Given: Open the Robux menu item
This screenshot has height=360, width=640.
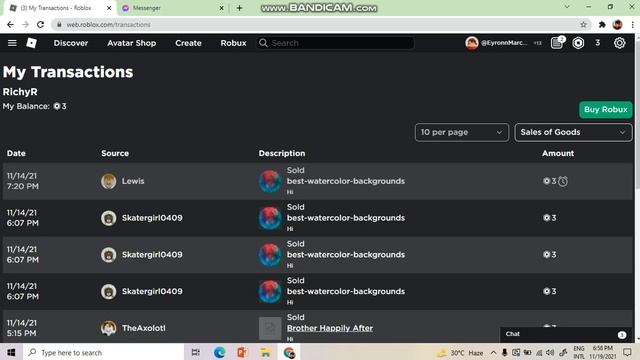Looking at the screenshot, I should (x=233, y=43).
